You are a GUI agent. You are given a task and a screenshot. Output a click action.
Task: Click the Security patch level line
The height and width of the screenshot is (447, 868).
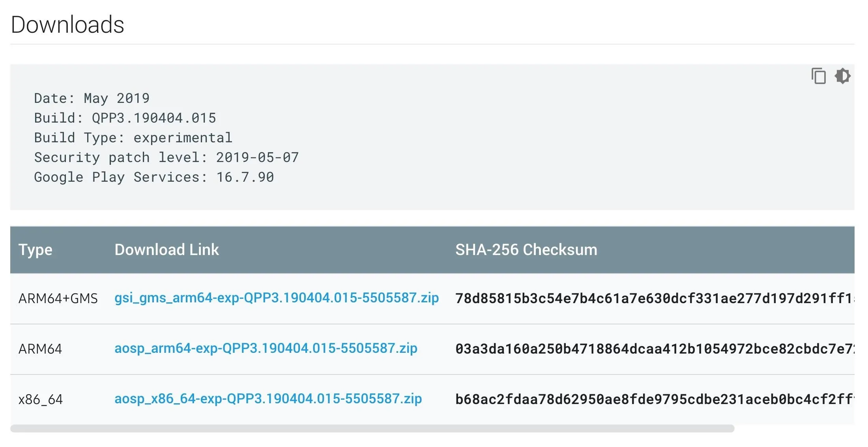pyautogui.click(x=166, y=157)
